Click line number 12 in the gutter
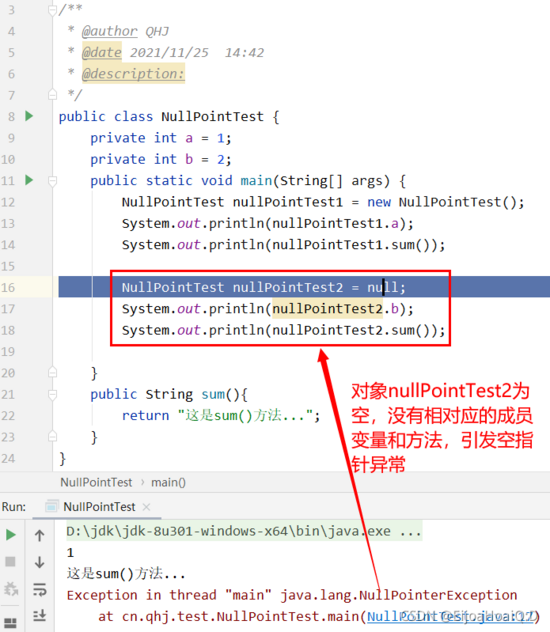The image size is (550, 632). (8, 202)
